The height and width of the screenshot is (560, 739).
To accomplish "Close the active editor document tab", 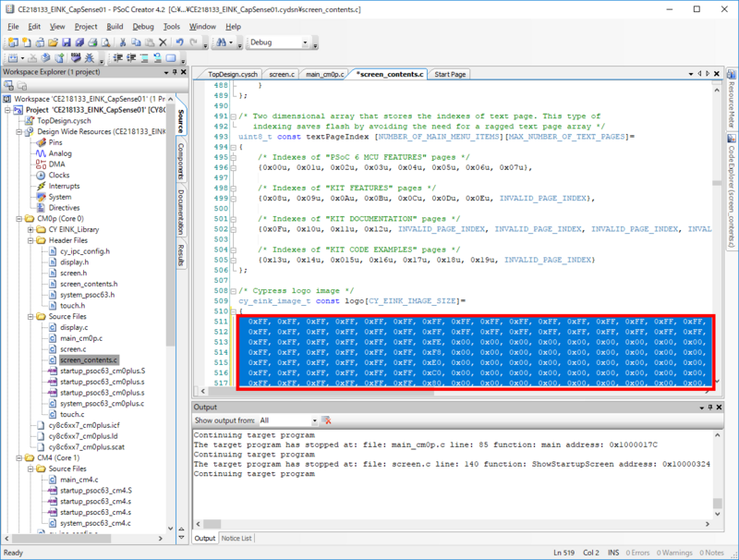I will tap(717, 74).
